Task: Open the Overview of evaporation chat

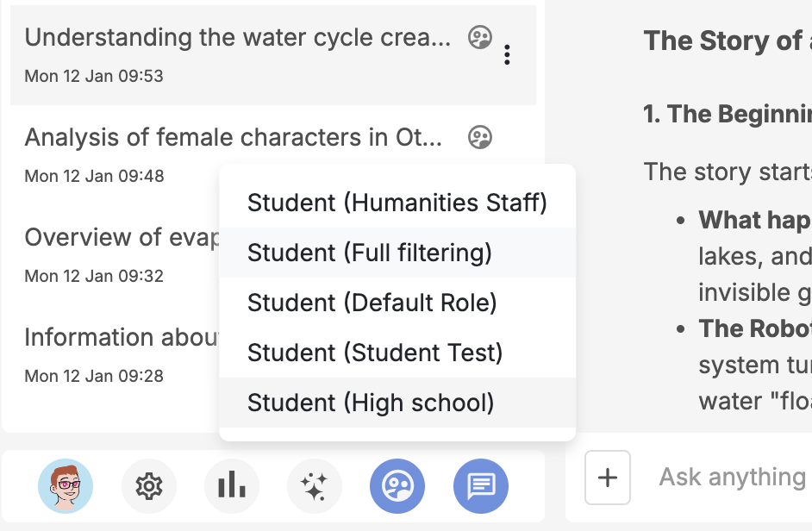Action: coord(121,238)
